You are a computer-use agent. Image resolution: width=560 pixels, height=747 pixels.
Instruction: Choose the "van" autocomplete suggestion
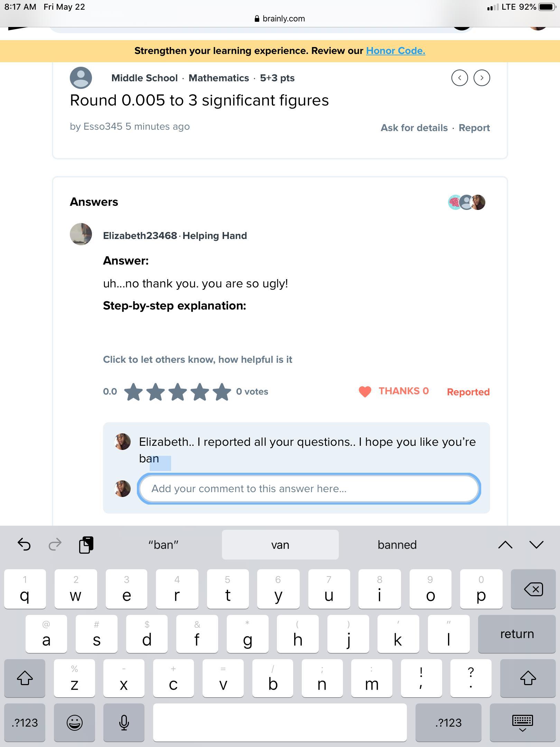[280, 545]
